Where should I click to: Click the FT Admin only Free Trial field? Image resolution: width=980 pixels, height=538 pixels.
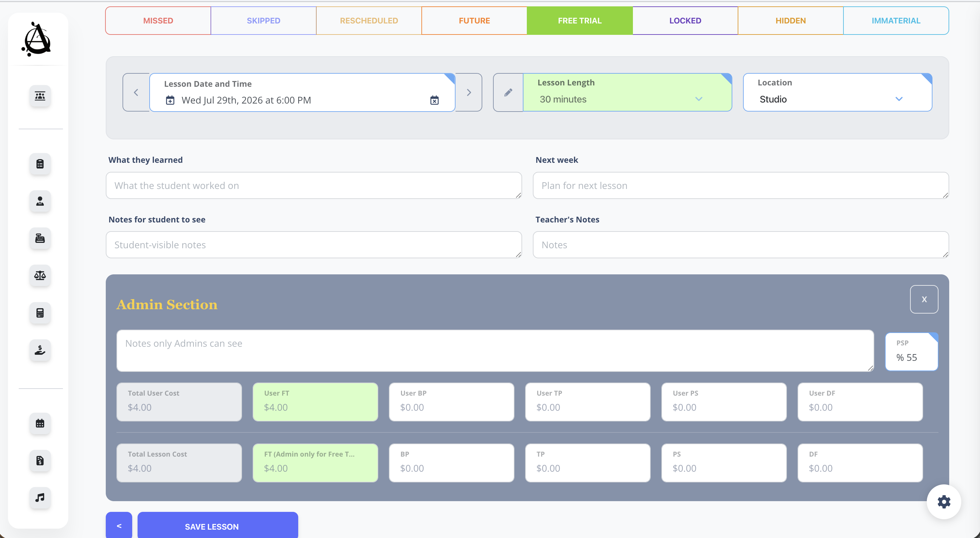315,463
